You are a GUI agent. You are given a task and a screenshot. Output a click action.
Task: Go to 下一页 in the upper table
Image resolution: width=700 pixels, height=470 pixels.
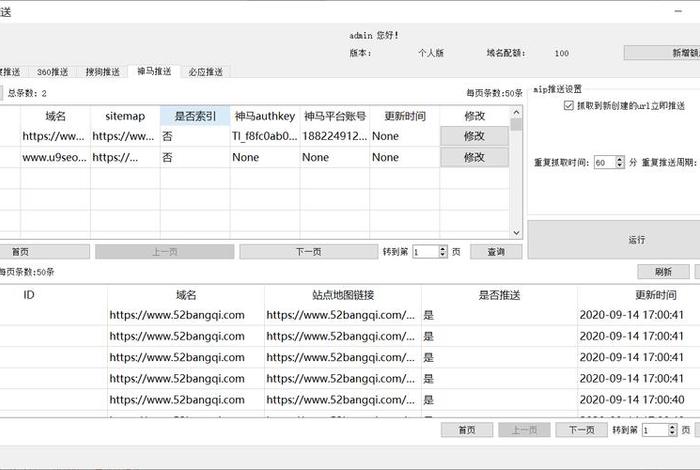point(308,252)
